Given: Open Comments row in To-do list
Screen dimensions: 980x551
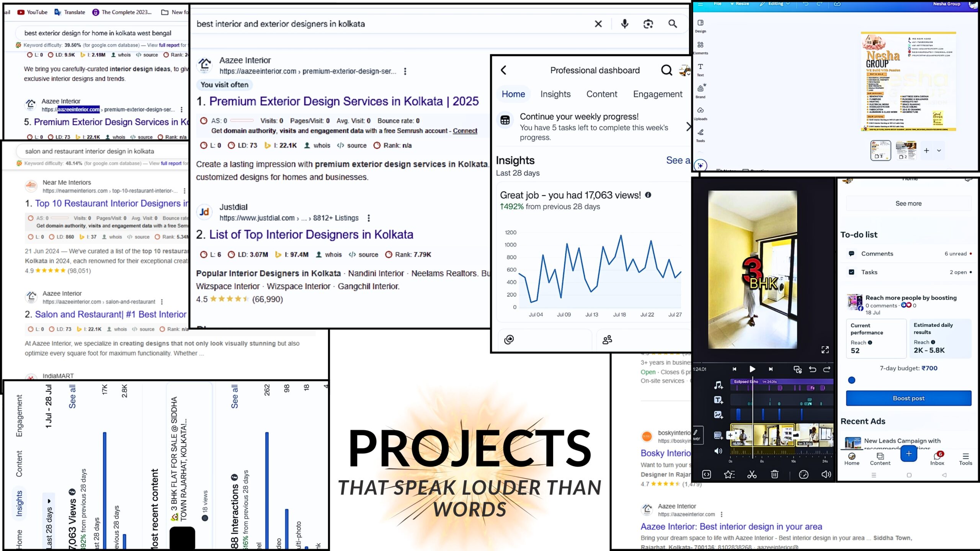Looking at the screenshot, I should (909, 254).
